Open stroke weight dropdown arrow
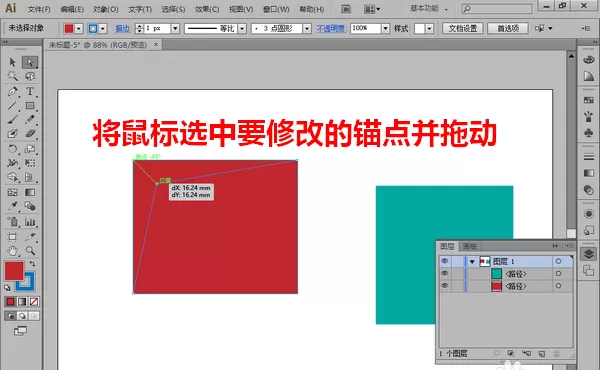The width and height of the screenshot is (600, 370). (x=175, y=28)
